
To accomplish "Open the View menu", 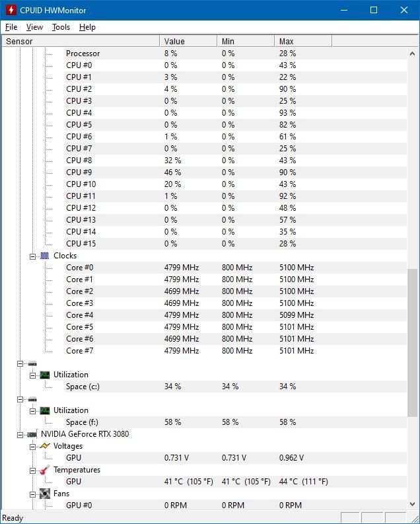I will click(34, 27).
